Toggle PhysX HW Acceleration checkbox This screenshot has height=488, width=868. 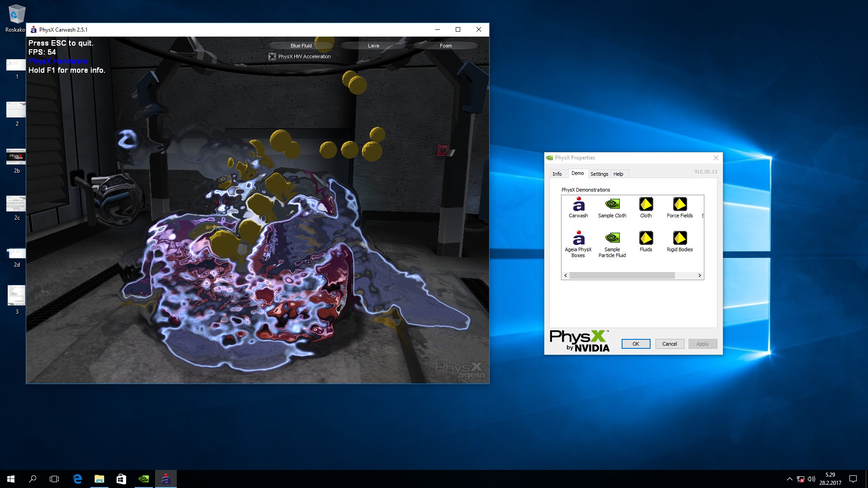tap(272, 56)
